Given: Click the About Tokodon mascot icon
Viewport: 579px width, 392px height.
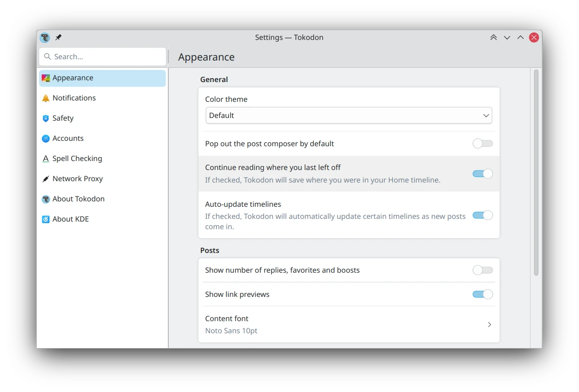Looking at the screenshot, I should coord(45,199).
